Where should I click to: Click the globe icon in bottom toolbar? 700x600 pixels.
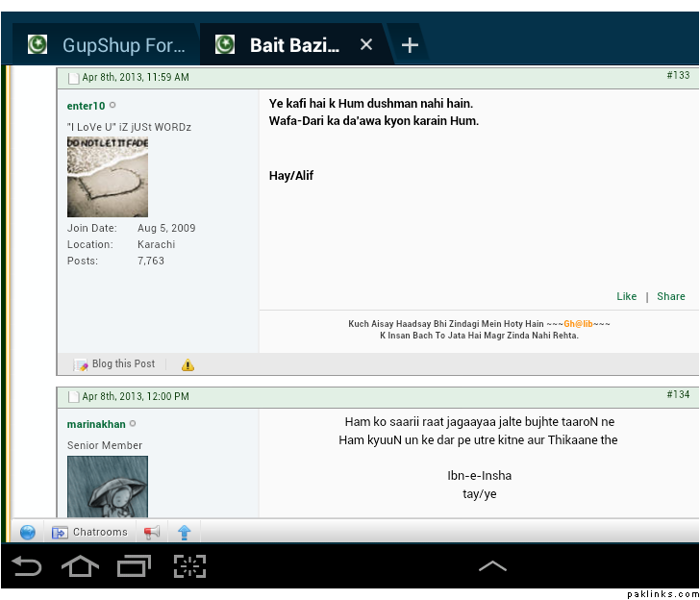(x=27, y=532)
